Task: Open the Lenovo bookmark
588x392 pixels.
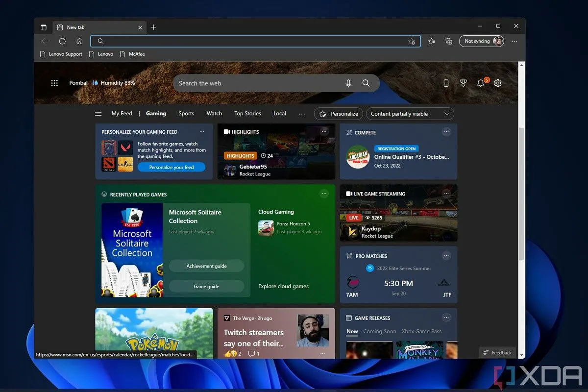Action: (101, 54)
